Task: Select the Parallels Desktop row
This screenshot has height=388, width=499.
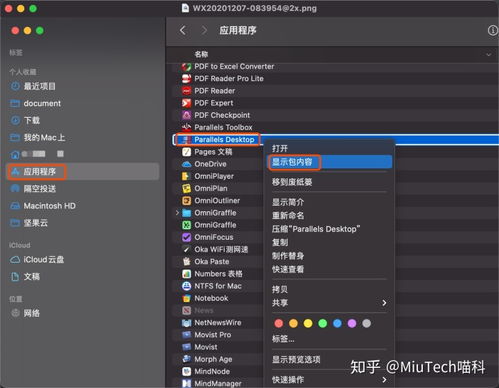Action: pos(335,140)
